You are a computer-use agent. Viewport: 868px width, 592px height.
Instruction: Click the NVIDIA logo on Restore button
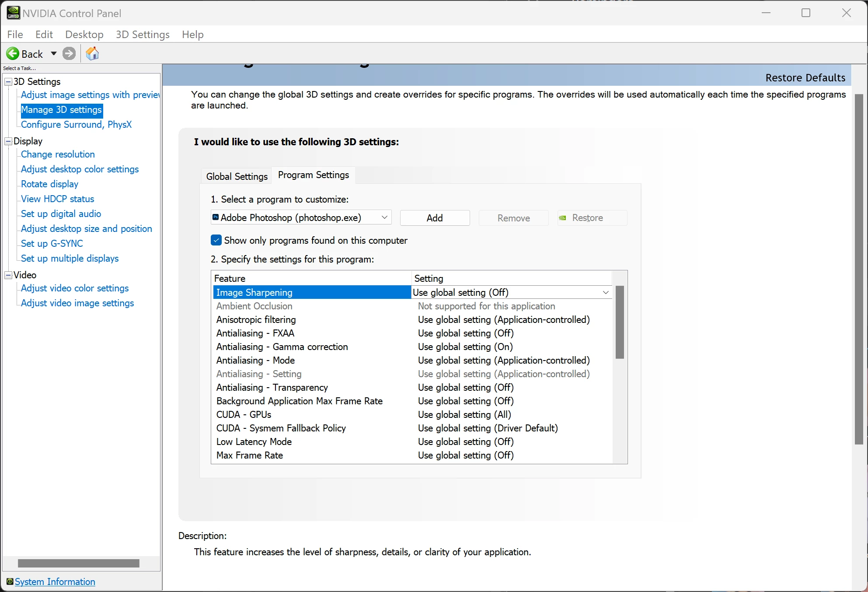563,218
